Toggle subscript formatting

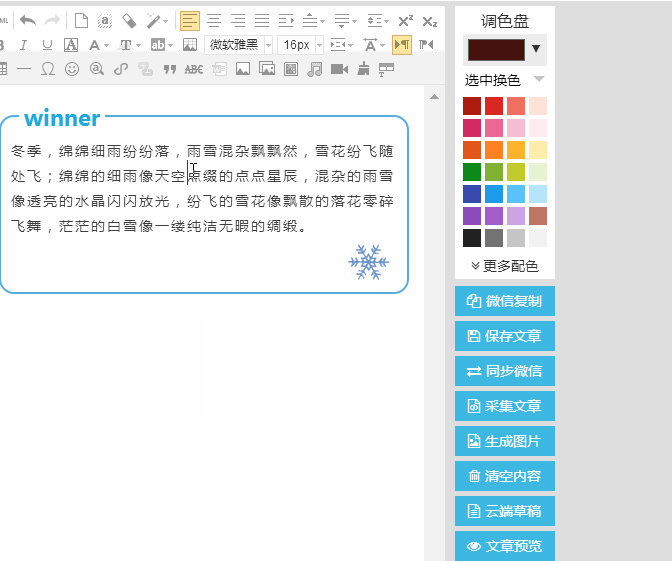tap(429, 21)
